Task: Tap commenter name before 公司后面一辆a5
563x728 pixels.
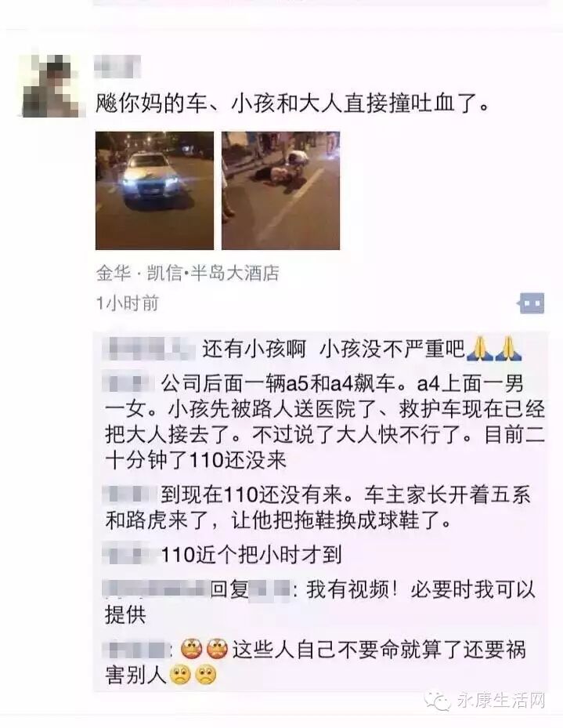Action: [129, 383]
